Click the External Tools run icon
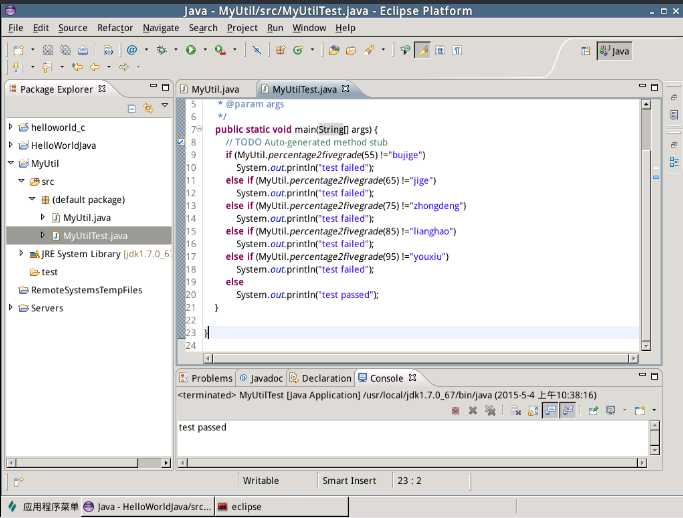Viewport: 683px width, 518px height. 220,50
